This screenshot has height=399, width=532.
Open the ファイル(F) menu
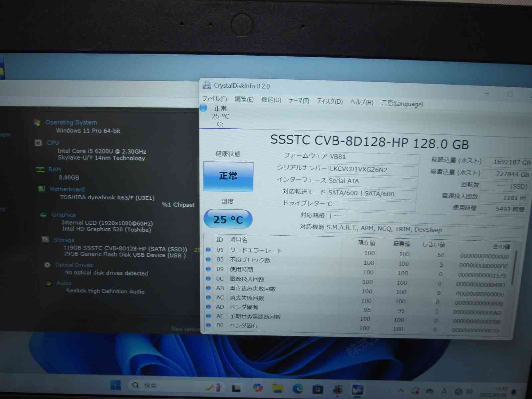(x=215, y=99)
